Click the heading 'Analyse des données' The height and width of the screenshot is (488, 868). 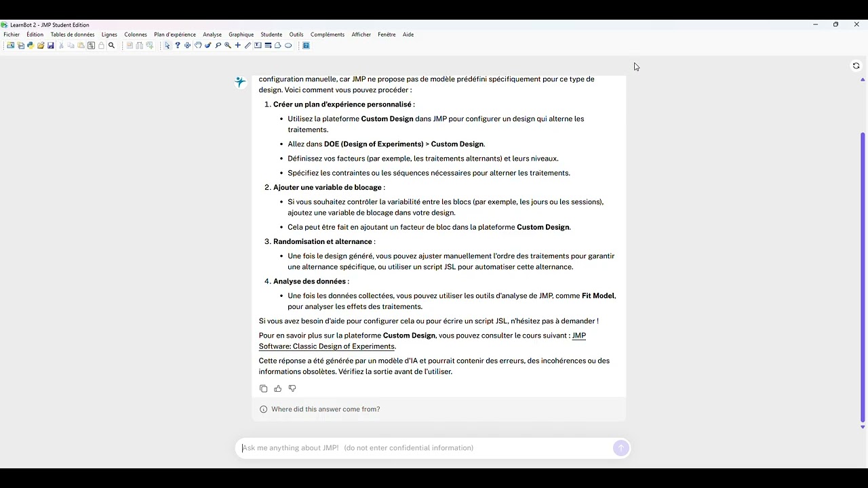click(x=310, y=281)
